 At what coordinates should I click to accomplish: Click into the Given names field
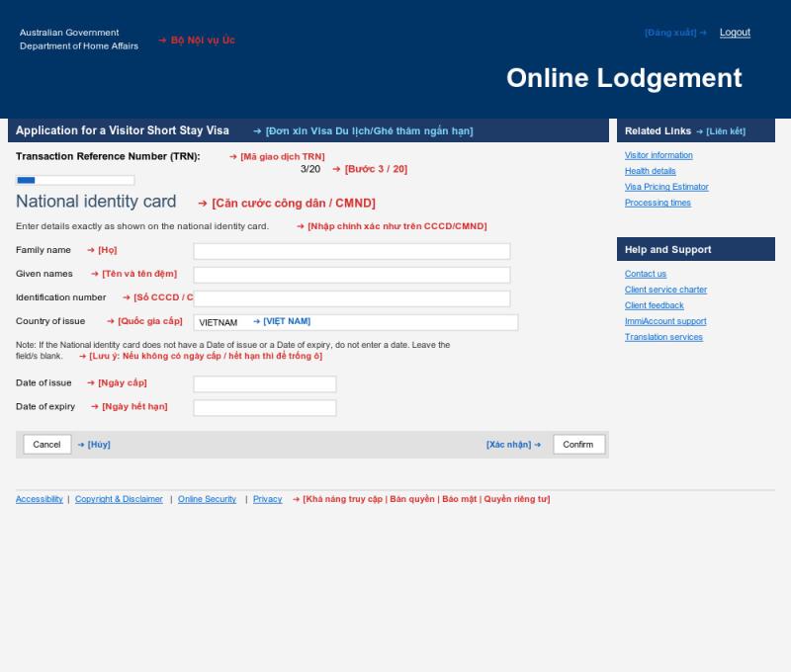[352, 275]
